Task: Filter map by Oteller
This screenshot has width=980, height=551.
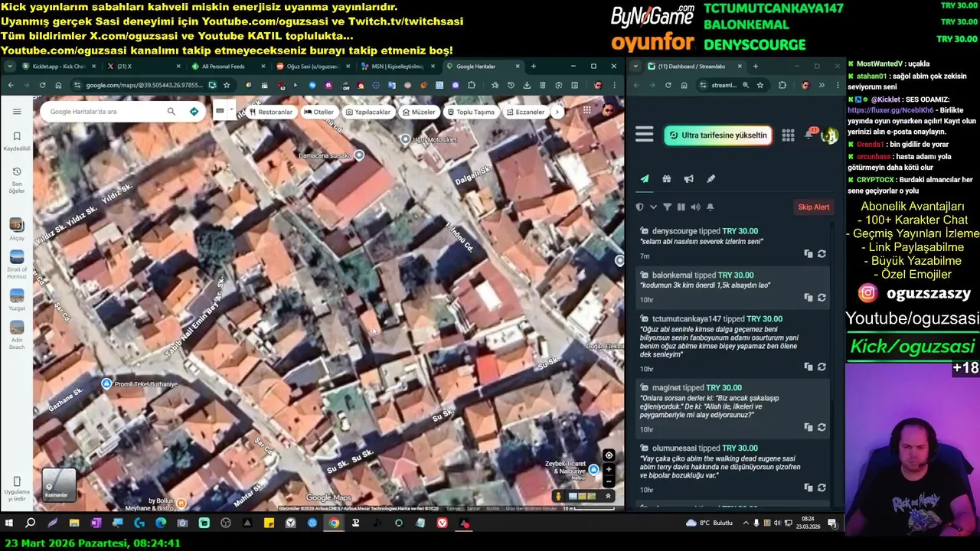Action: 319,112
